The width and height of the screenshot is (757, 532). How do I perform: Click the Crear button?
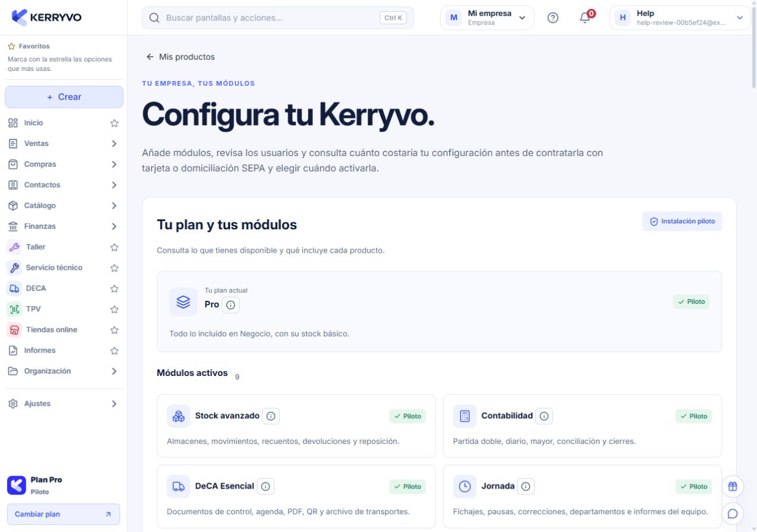(64, 97)
